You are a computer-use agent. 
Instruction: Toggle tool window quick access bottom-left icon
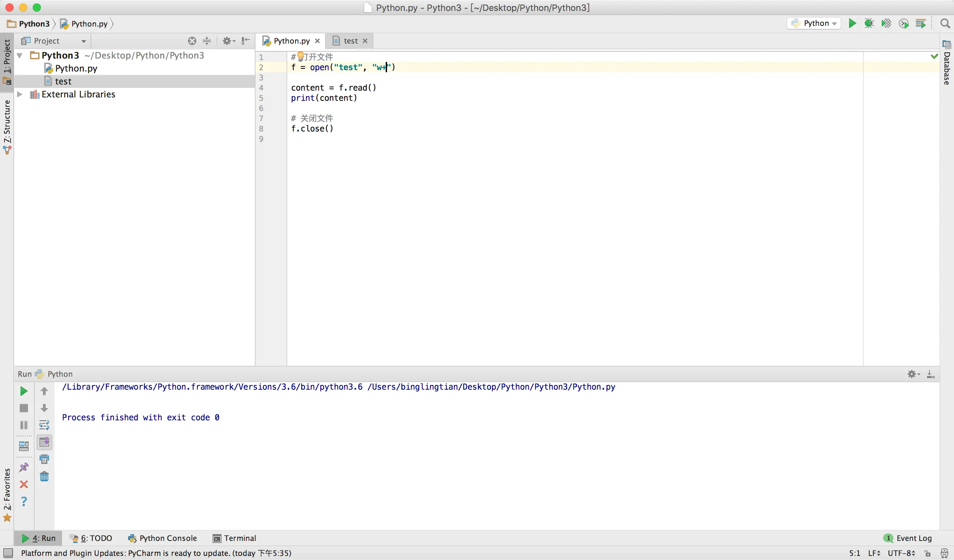coord(8,553)
